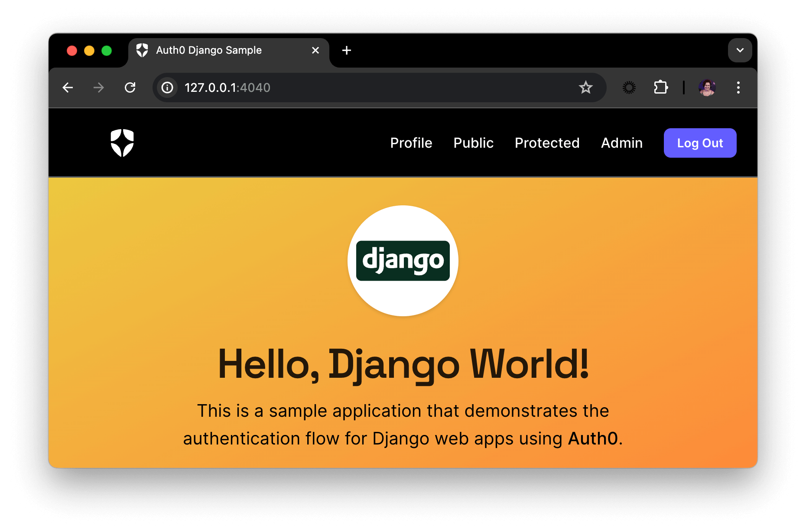
Task: Click the site information icon in address bar
Action: pyautogui.click(x=167, y=88)
